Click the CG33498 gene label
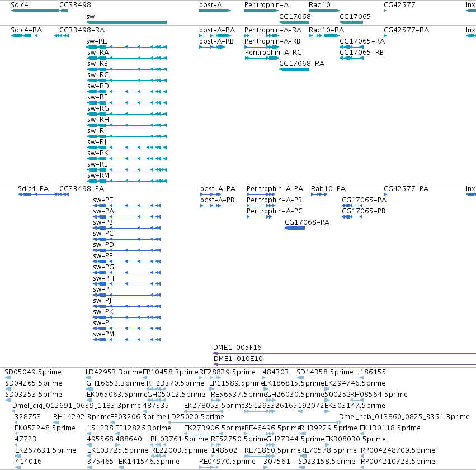476x470 pixels. point(75,5)
